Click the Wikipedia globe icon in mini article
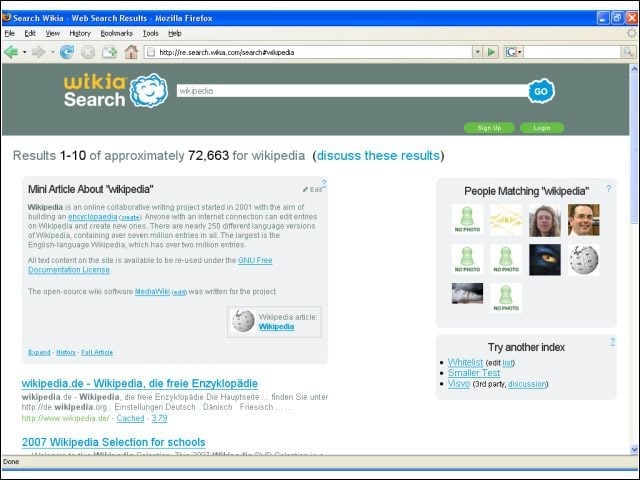The image size is (640, 480). click(243, 321)
